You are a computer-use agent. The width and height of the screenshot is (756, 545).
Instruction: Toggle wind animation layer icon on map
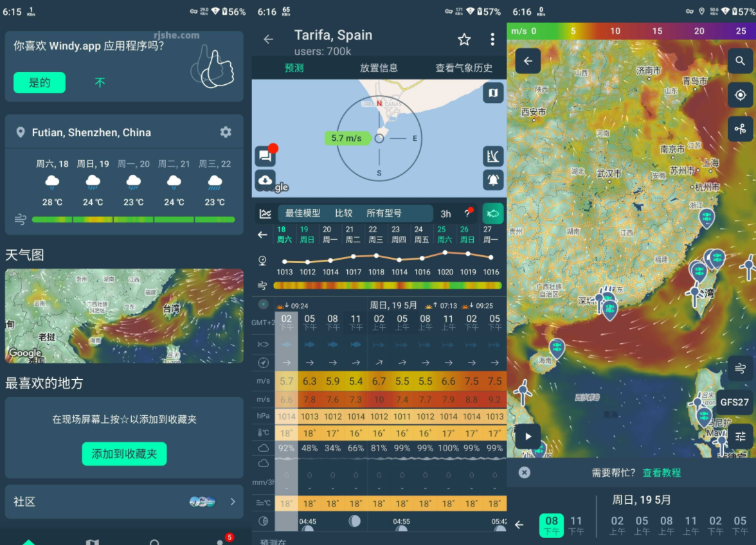click(740, 369)
